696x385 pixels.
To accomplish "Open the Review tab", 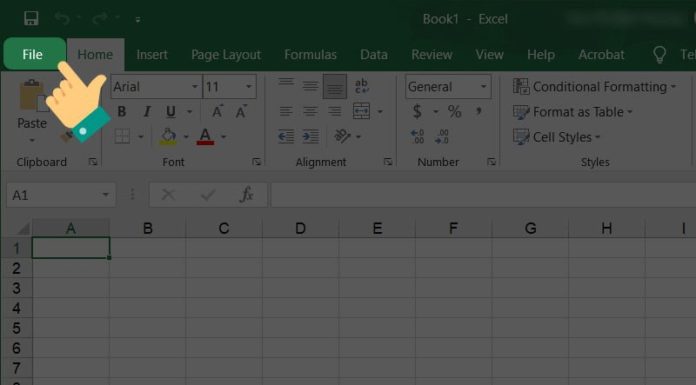I will click(431, 55).
